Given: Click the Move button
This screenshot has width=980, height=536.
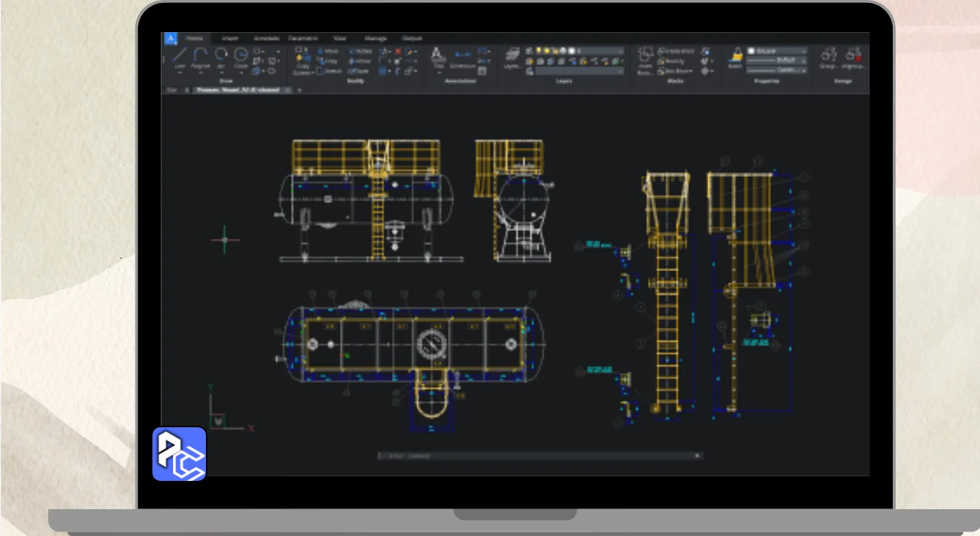Looking at the screenshot, I should point(328,51).
